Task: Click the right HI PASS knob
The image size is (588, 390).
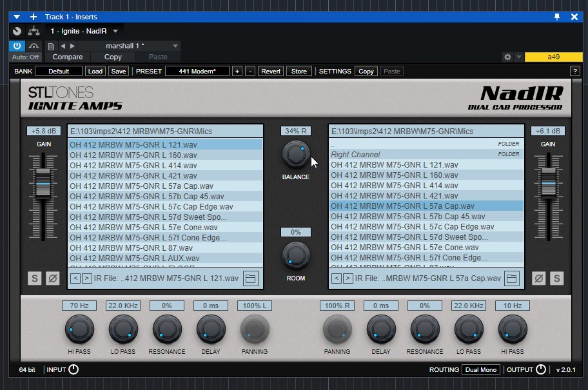Action: (513, 329)
